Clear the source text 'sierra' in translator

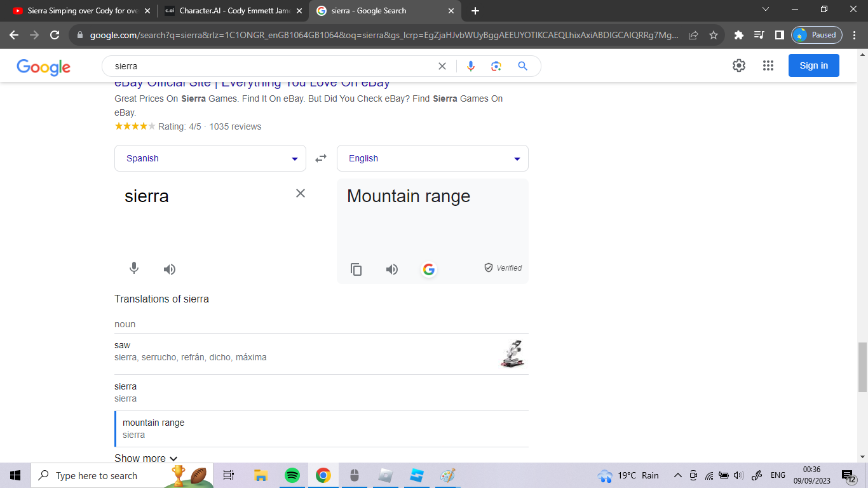[301, 193]
